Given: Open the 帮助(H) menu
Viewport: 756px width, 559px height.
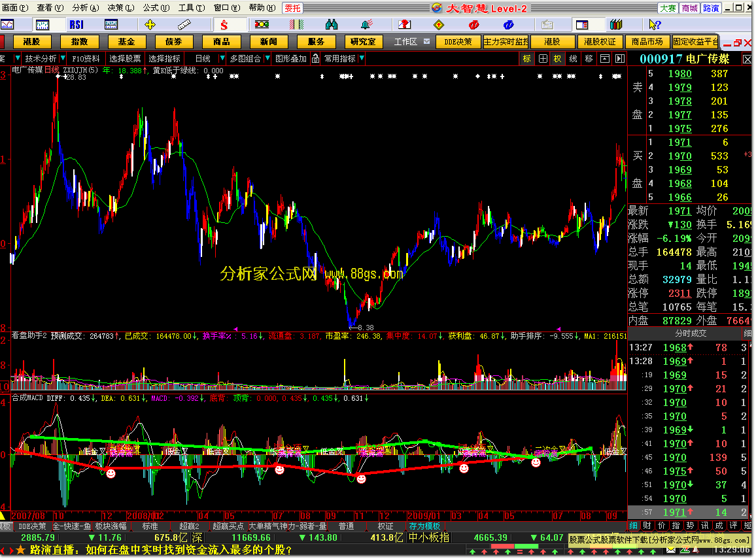Looking at the screenshot, I should click(262, 8).
